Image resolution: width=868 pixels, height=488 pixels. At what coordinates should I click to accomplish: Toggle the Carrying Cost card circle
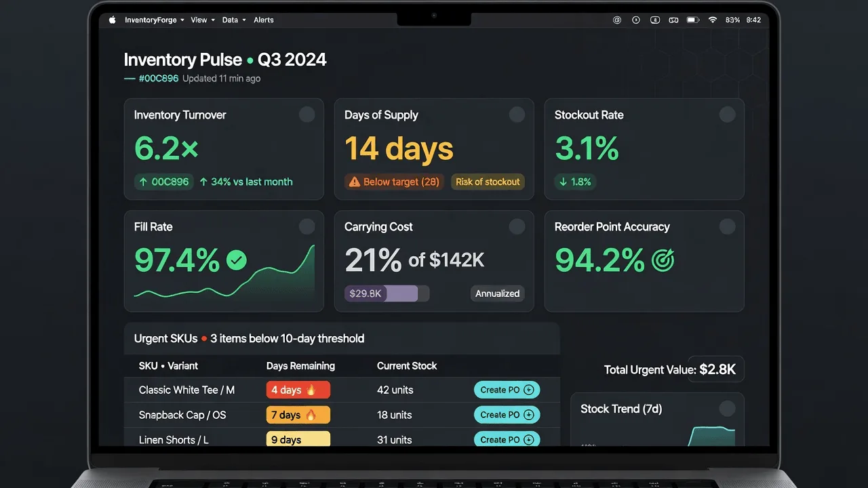tap(517, 226)
